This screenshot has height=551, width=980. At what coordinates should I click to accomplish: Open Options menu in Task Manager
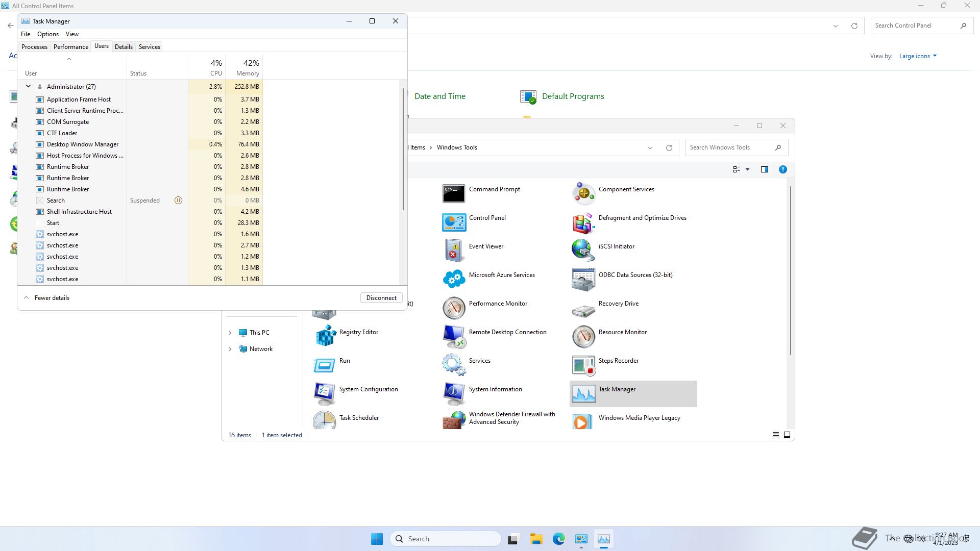click(x=48, y=34)
